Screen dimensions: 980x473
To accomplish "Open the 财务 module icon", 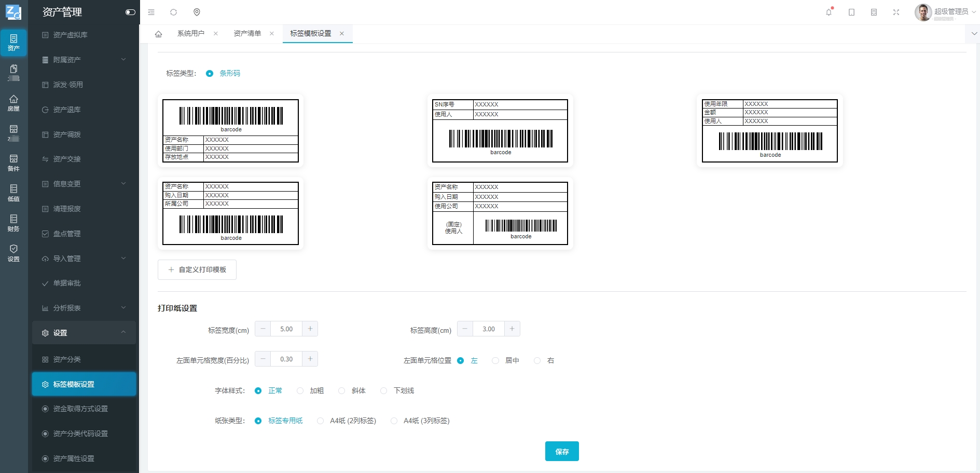I will click(13, 222).
